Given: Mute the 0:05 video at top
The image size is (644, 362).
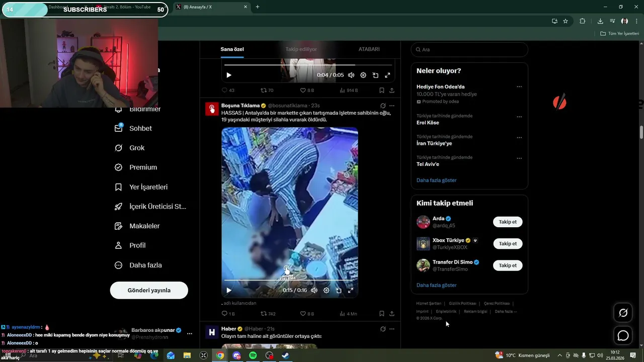Looking at the screenshot, I should [x=351, y=75].
